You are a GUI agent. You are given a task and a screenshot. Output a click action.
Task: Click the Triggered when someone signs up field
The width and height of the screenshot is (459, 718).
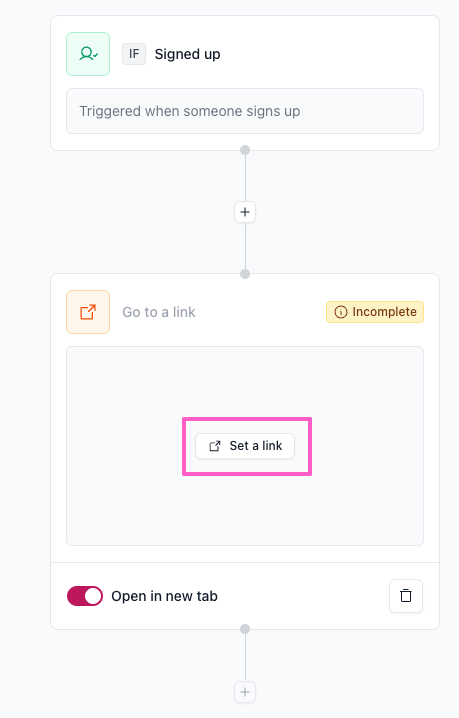[245, 111]
